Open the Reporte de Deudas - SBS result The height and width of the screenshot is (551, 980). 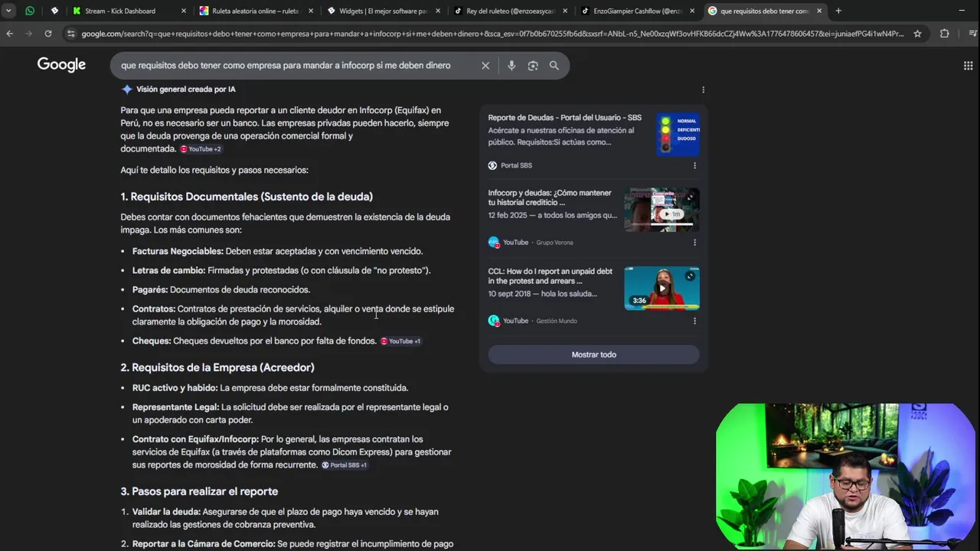[565, 118]
